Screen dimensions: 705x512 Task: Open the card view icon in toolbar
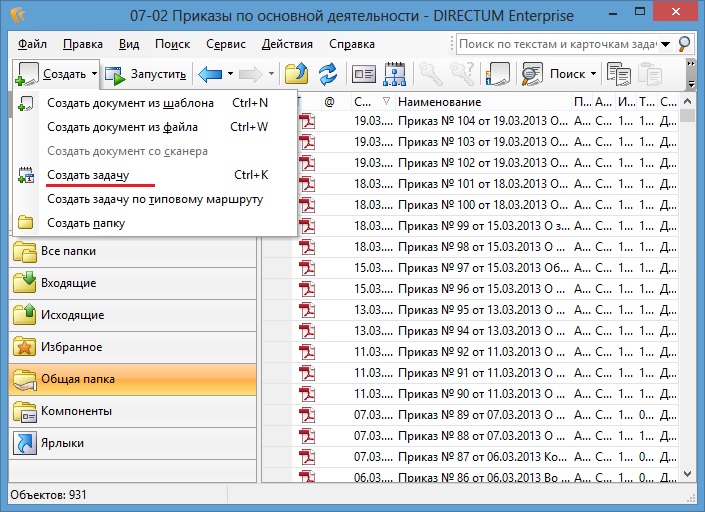[x=364, y=74]
